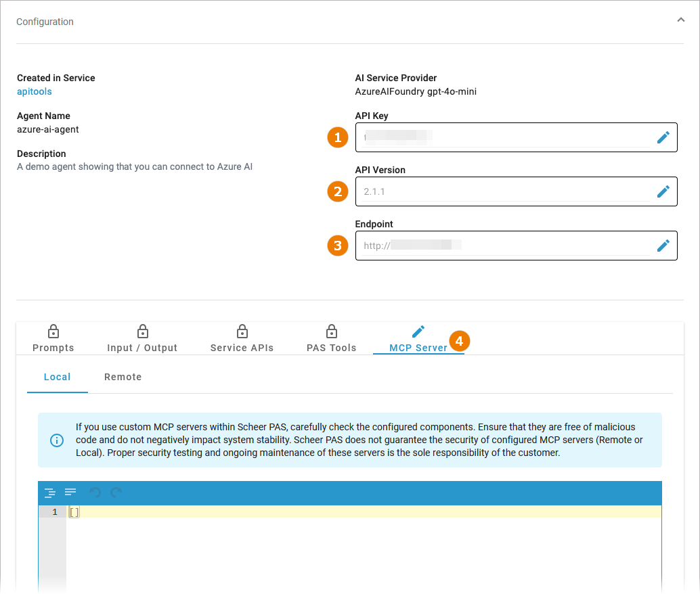
Task: Select the MCP Server tab
Action: pyautogui.click(x=418, y=339)
